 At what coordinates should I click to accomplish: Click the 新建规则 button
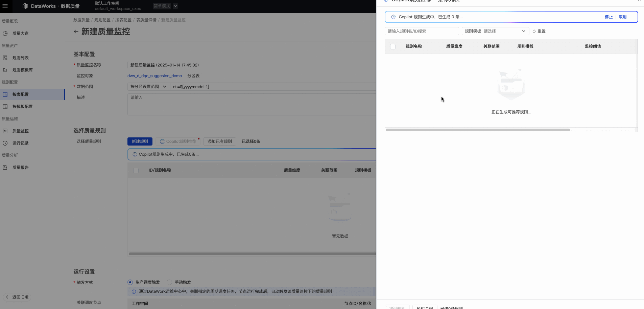pos(140,141)
